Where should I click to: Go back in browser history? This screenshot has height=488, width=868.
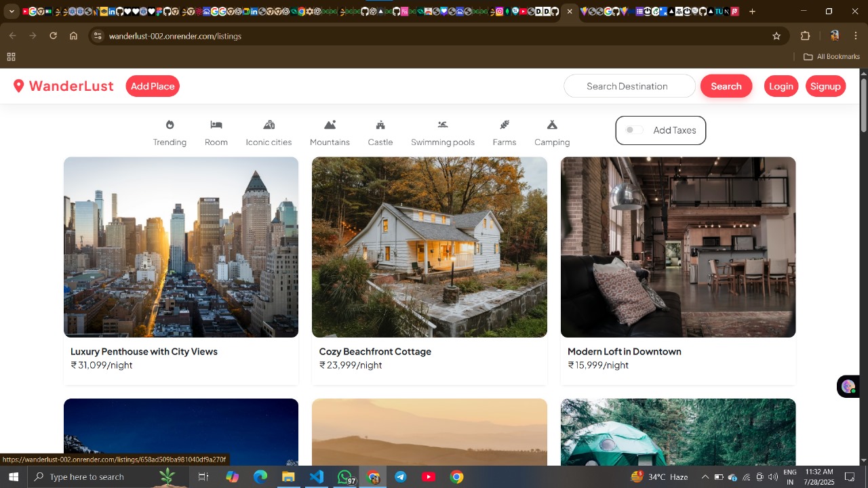click(x=12, y=36)
